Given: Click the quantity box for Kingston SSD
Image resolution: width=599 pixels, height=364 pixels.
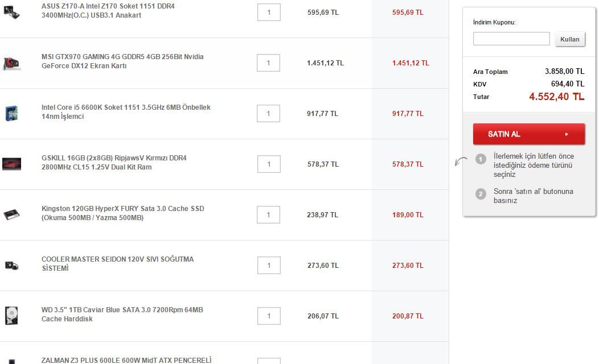Looking at the screenshot, I should [x=269, y=215].
